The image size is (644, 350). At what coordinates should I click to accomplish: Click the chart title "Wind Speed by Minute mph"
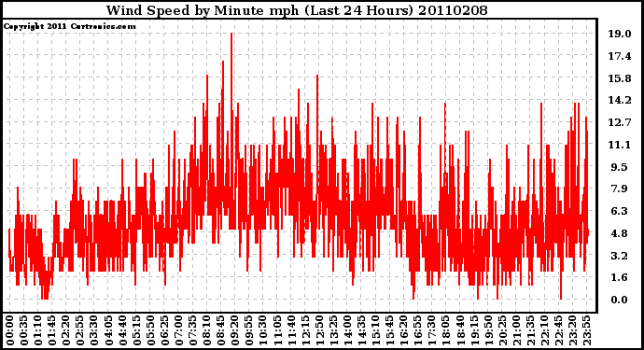pyautogui.click(x=203, y=10)
